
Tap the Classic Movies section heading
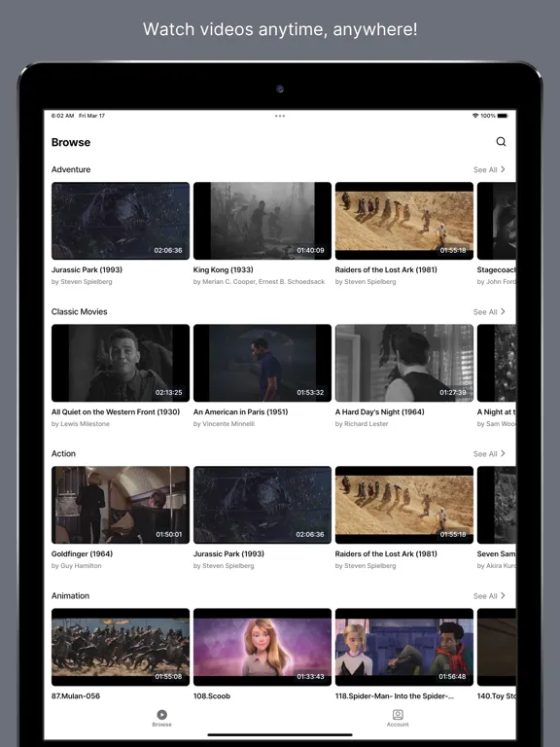pos(79,311)
